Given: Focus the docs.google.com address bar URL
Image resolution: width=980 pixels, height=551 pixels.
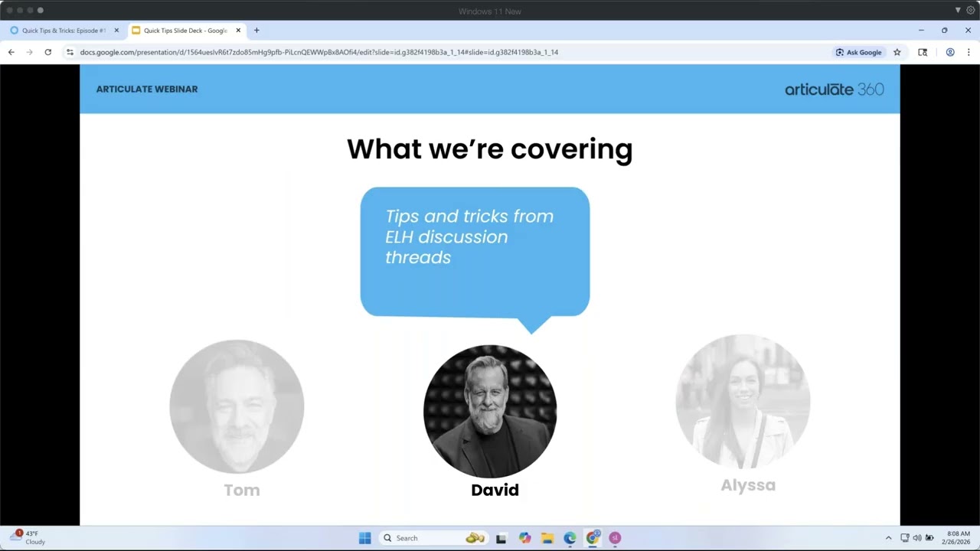Looking at the screenshot, I should 319,52.
